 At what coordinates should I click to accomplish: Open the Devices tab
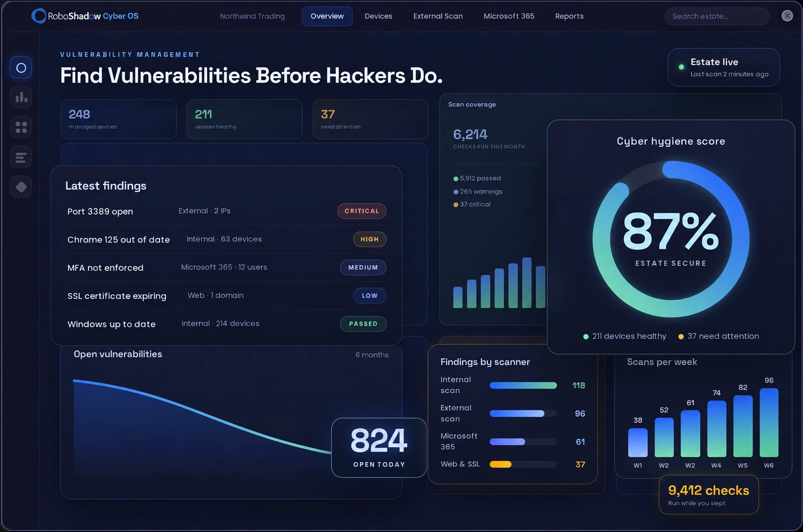(379, 16)
